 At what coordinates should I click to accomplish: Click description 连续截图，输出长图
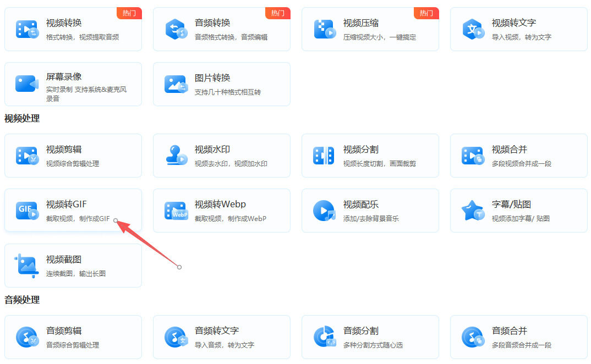(x=76, y=274)
